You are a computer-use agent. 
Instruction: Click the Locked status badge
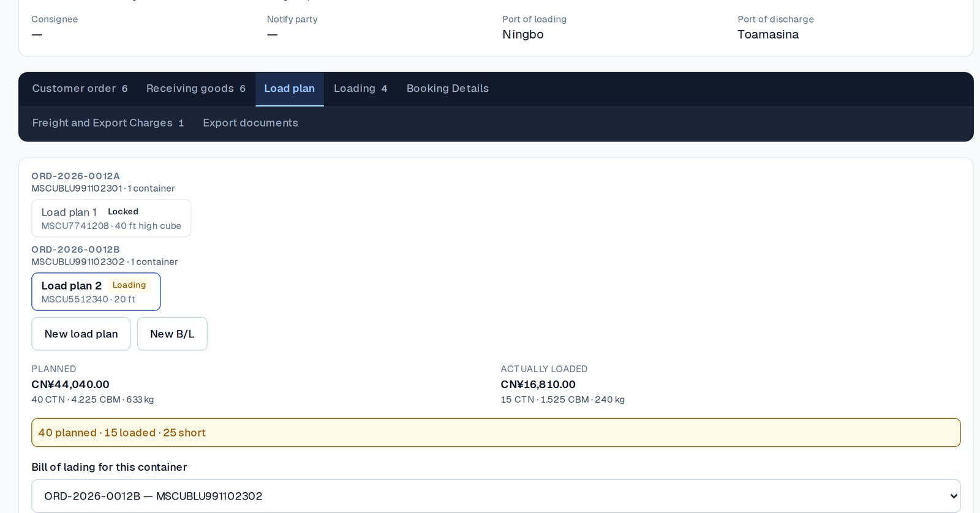click(x=123, y=212)
